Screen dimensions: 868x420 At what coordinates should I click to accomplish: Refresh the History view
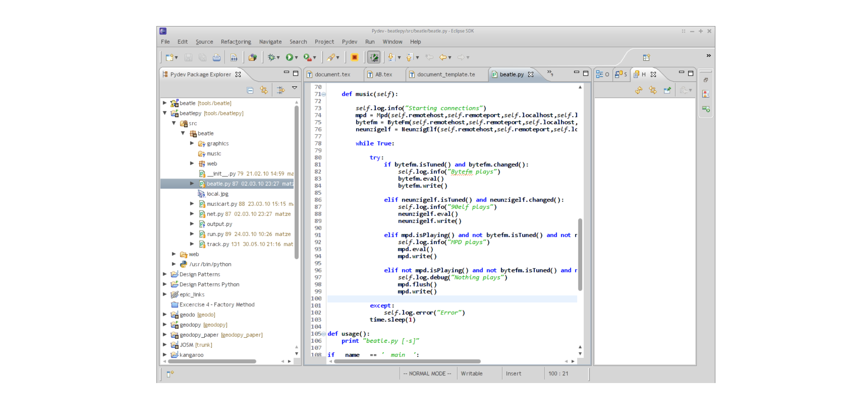tap(638, 91)
